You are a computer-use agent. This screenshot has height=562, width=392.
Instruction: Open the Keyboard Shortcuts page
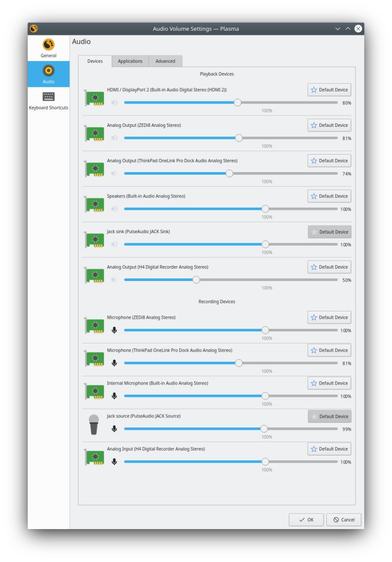[49, 101]
